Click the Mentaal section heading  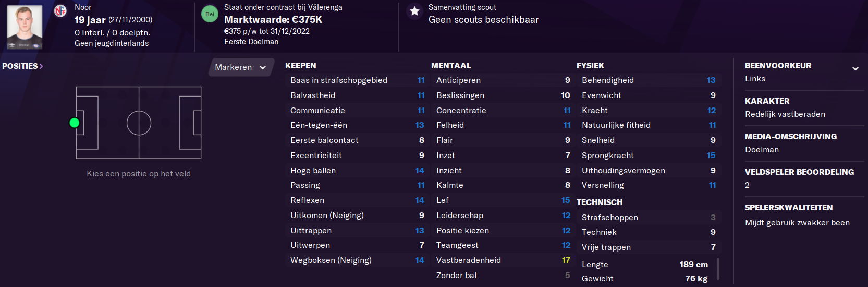(451, 66)
